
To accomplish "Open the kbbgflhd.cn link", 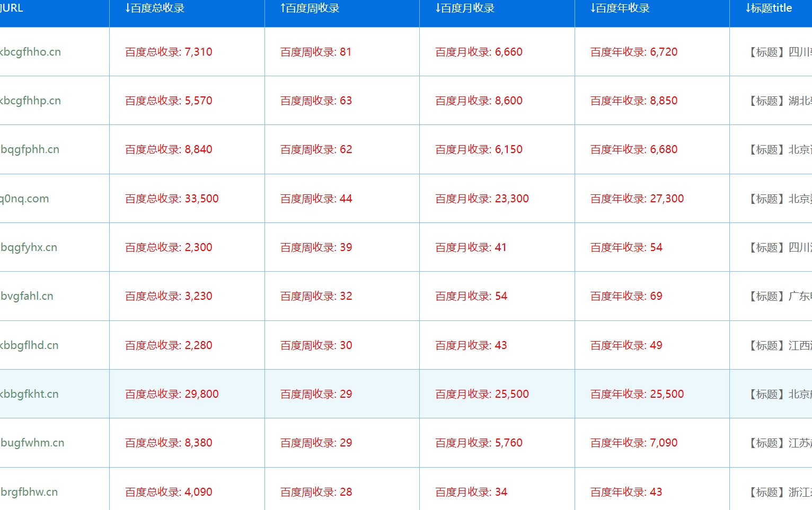I will [x=29, y=345].
